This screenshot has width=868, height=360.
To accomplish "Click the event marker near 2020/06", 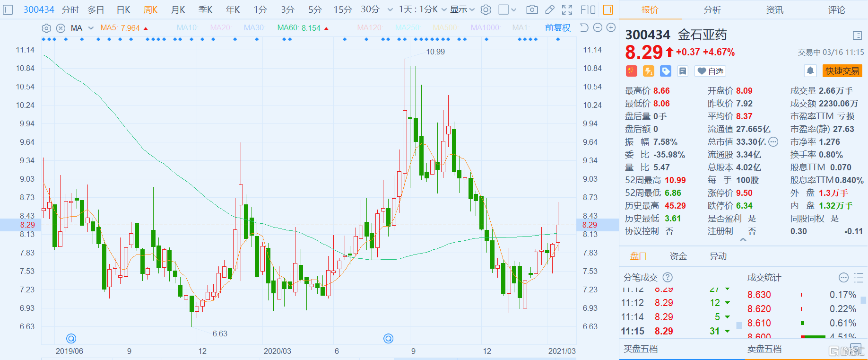I will point(388,338).
